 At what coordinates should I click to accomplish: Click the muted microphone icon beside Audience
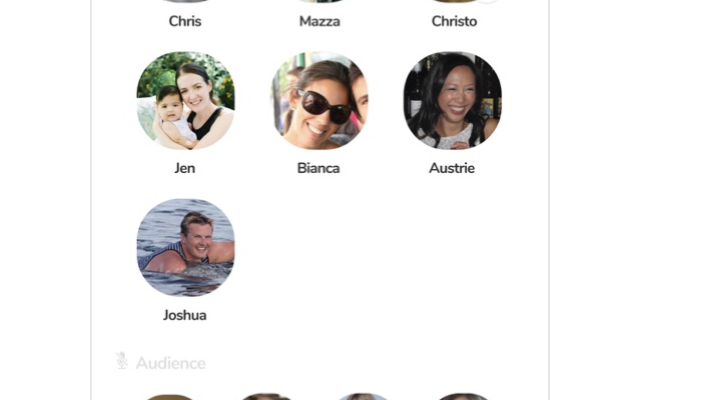tap(122, 360)
